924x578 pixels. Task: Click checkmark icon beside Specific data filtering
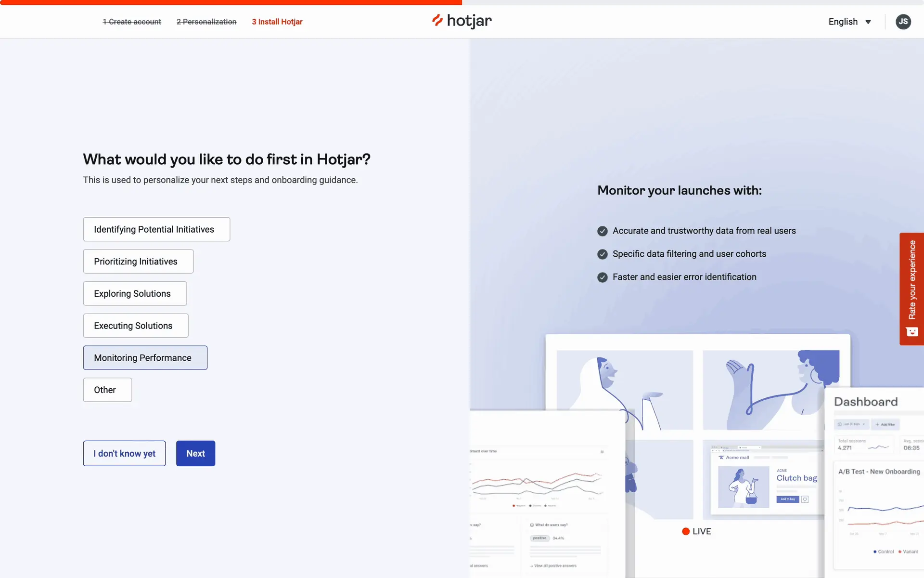point(602,254)
